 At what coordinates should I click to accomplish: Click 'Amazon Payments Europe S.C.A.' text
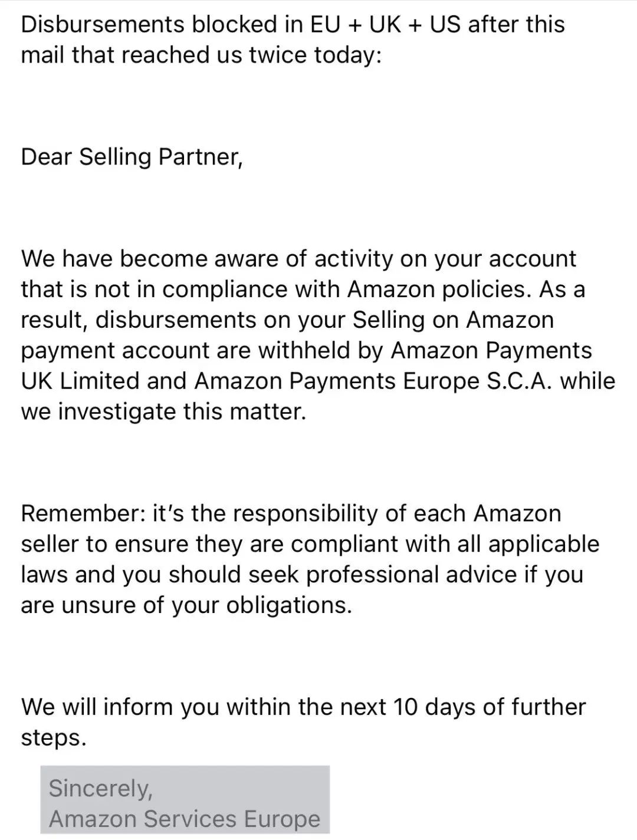[373, 381]
